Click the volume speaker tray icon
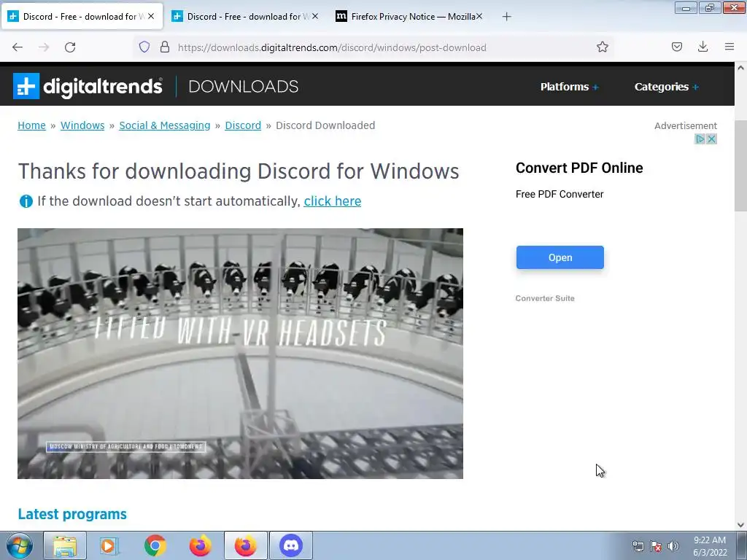Image resolution: width=747 pixels, height=560 pixels. click(x=673, y=547)
